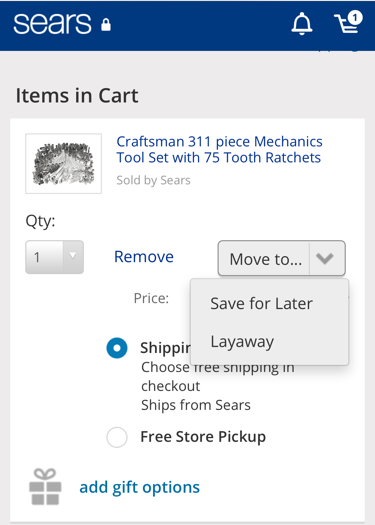Click the secure lock icon
The height and width of the screenshot is (525, 375).
click(x=106, y=25)
